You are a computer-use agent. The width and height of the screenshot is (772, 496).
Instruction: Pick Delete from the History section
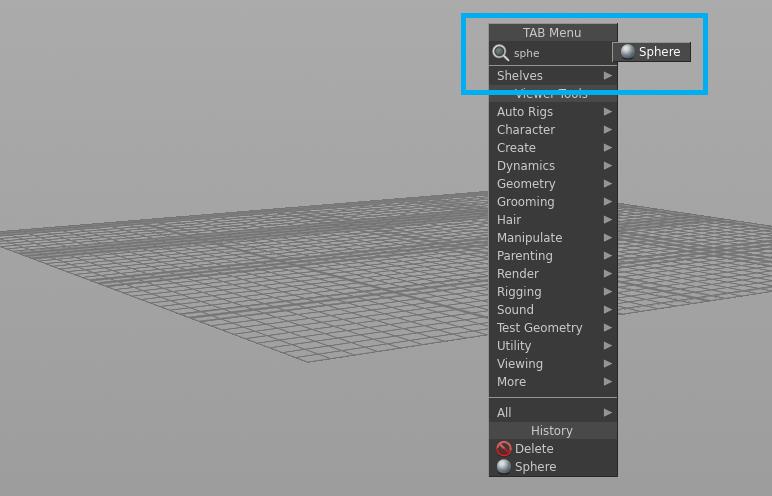point(534,449)
